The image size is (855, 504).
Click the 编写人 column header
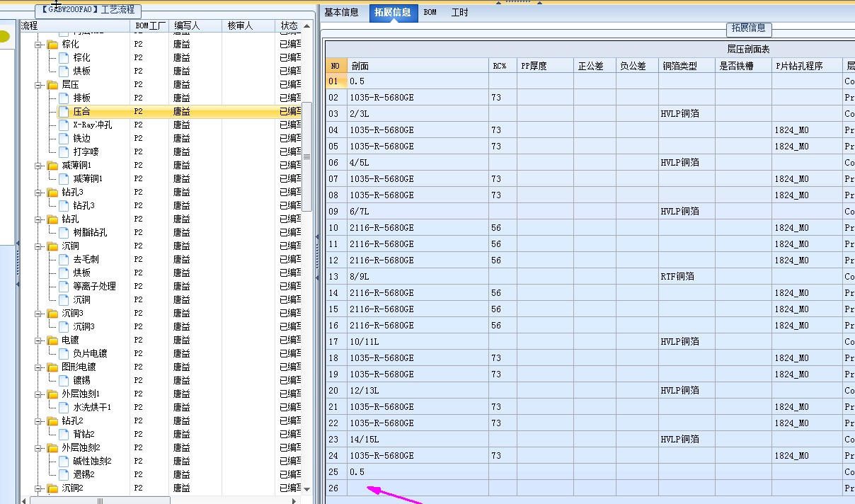(195, 25)
